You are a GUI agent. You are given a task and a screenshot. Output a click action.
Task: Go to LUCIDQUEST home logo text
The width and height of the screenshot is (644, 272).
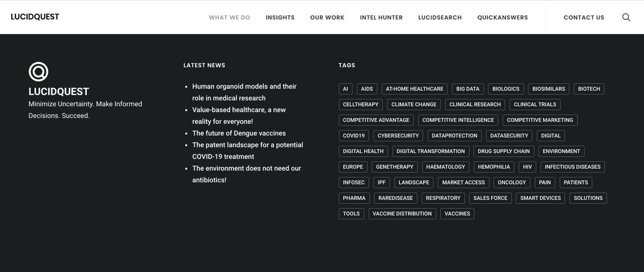click(x=35, y=17)
